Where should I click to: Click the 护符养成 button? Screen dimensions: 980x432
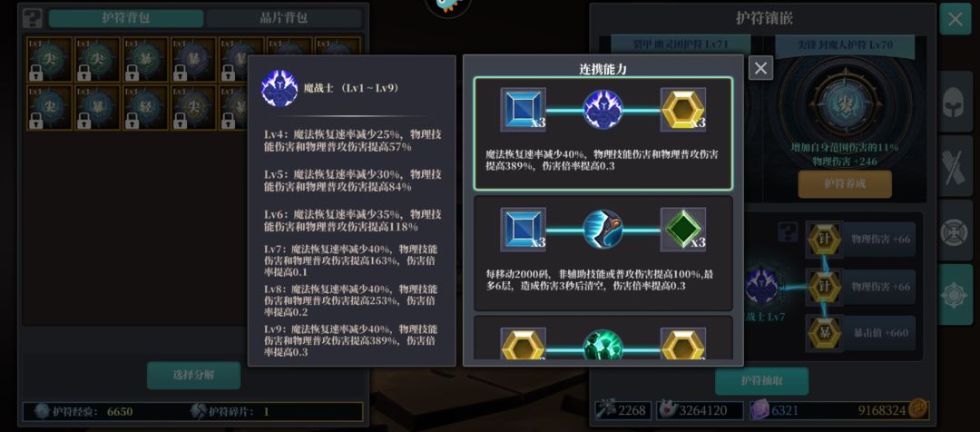(845, 184)
